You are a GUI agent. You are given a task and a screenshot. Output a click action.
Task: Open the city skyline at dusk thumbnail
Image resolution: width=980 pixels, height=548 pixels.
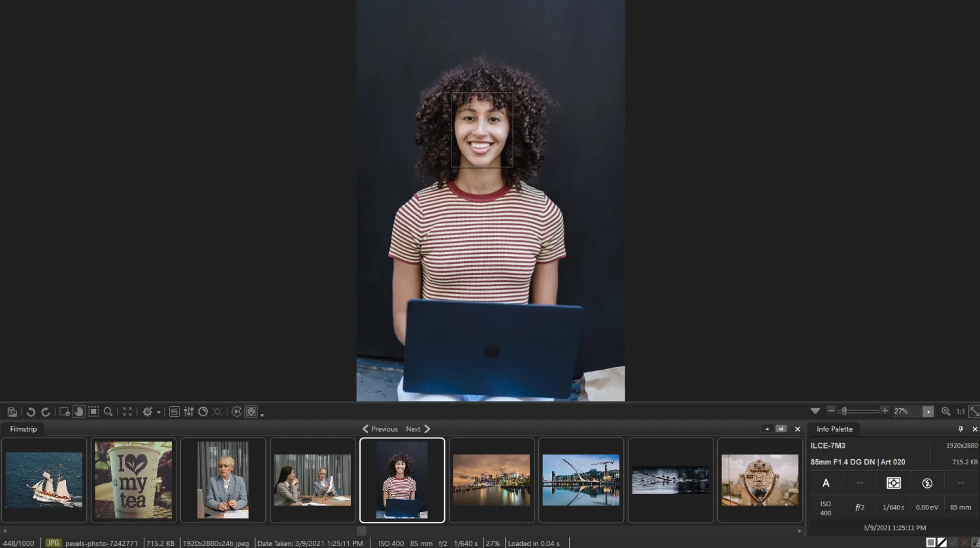point(491,480)
